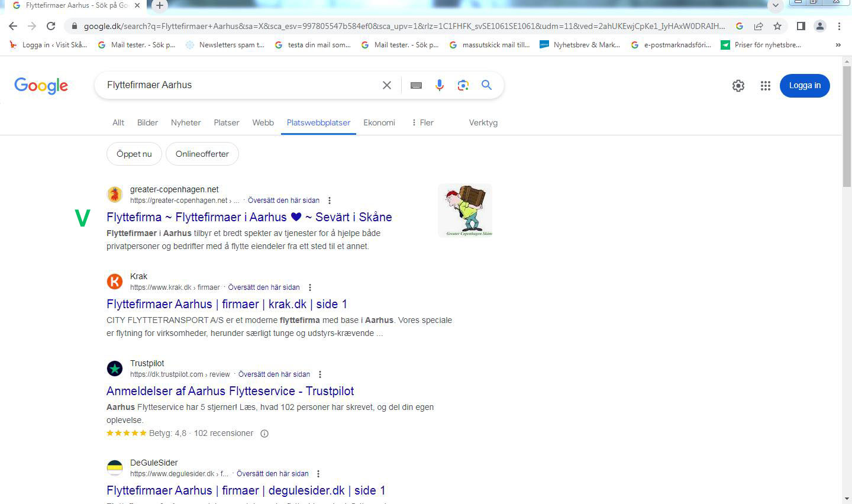
Task: Close the Flyttefirmaer Aarhus tab
Action: (137, 5)
